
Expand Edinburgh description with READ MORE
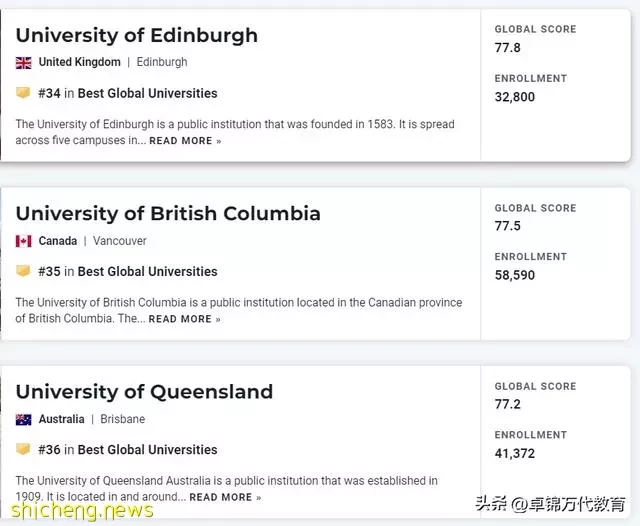coord(185,141)
